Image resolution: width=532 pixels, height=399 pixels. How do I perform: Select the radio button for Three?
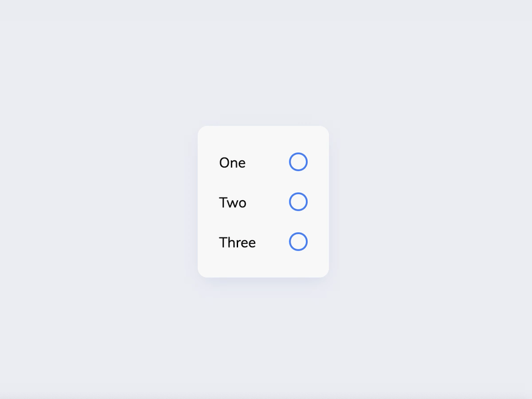pyautogui.click(x=298, y=241)
